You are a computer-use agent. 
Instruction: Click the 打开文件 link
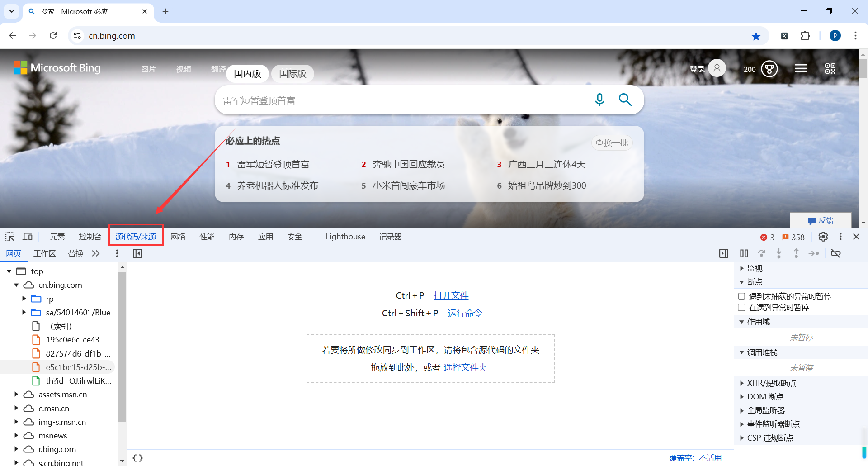pos(451,295)
